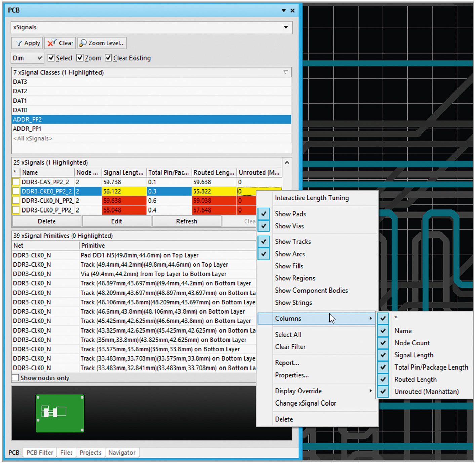Toggle Unrouted (Manhattan) column visibility

click(425, 391)
